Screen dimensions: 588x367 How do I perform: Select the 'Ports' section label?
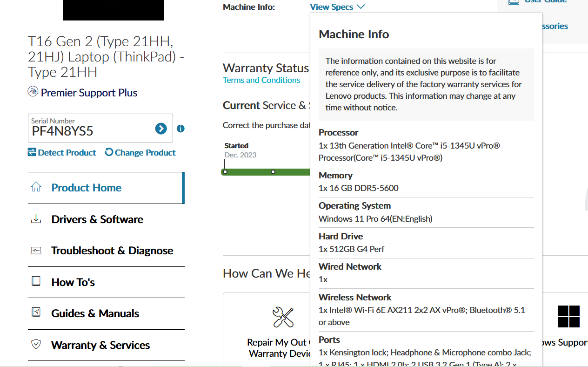329,340
